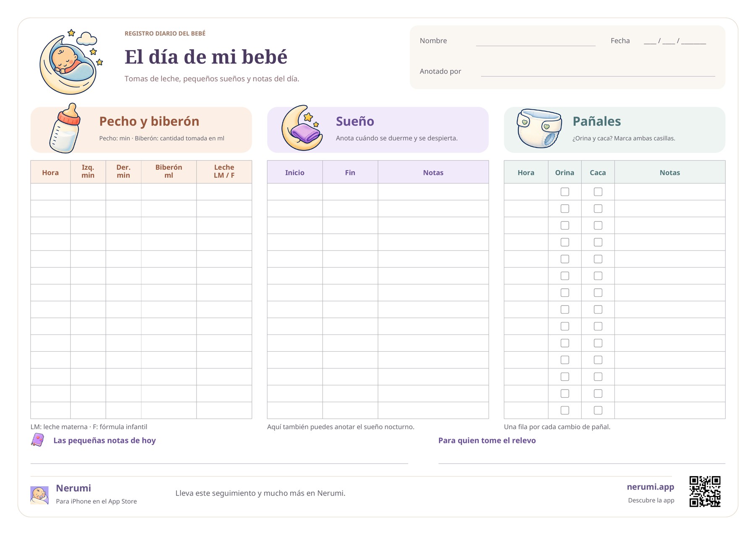The height and width of the screenshot is (535, 756).
Task: Click the Pecho: min · Biberón description
Action: (162, 138)
